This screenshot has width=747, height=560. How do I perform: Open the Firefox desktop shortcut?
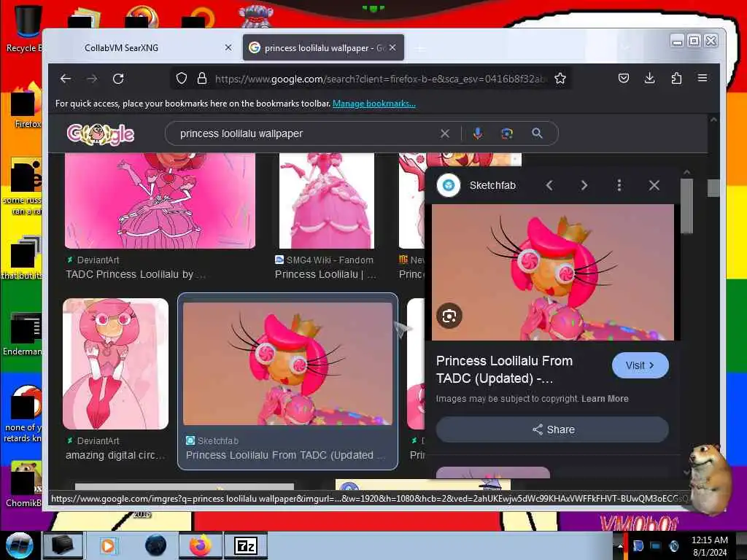pyautogui.click(x=26, y=106)
